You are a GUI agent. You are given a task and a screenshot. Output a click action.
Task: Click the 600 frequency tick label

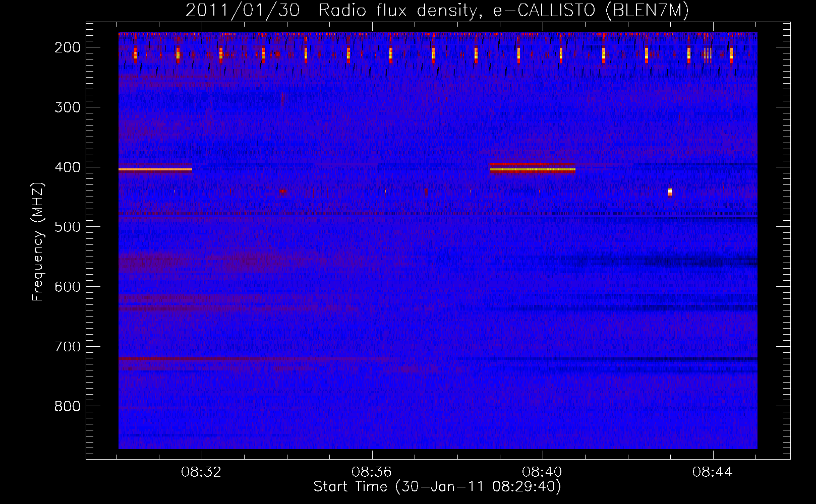(68, 287)
